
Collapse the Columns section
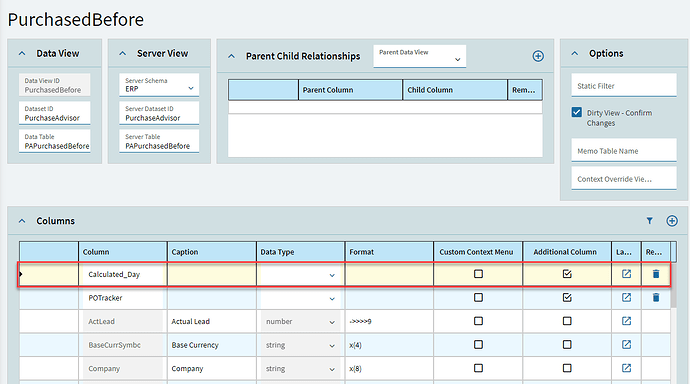click(x=22, y=221)
